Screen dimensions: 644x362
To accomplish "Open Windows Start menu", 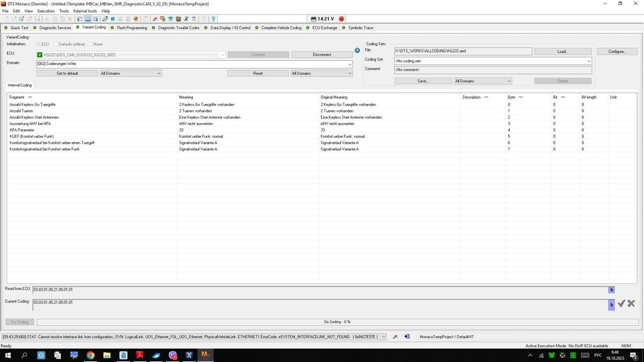I will (8, 355).
